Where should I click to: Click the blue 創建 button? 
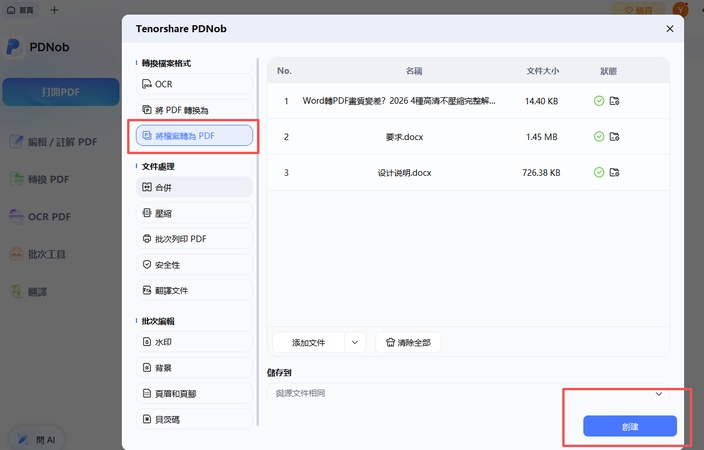[630, 426]
